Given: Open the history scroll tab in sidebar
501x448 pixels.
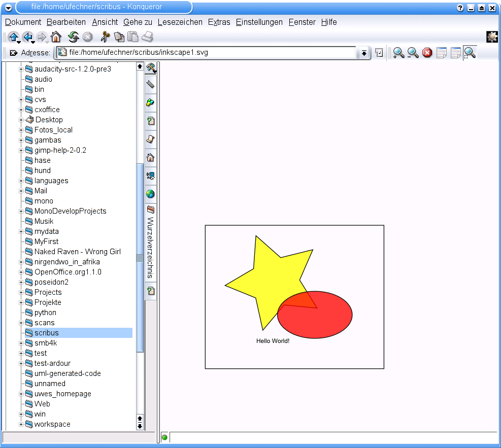Looking at the screenshot, I should point(150,139).
